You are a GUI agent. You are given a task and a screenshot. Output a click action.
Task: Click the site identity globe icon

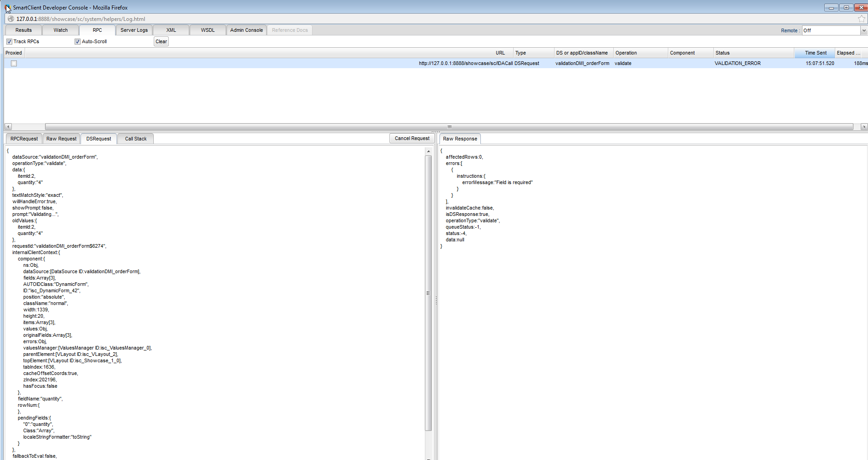pyautogui.click(x=10, y=19)
